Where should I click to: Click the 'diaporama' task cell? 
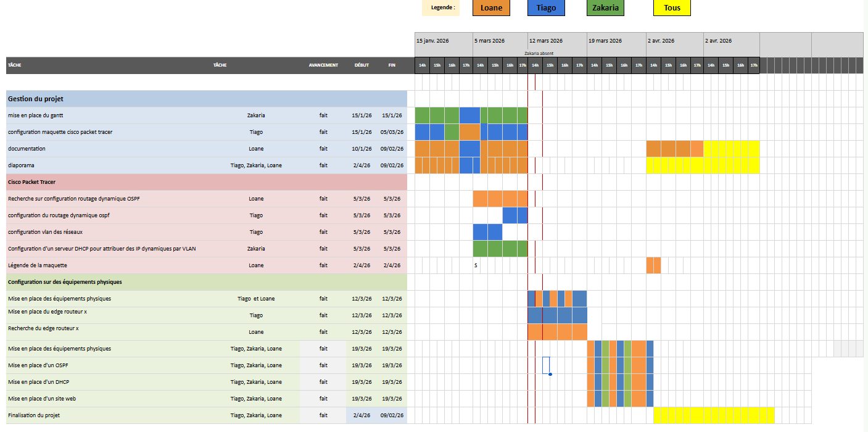pos(20,165)
